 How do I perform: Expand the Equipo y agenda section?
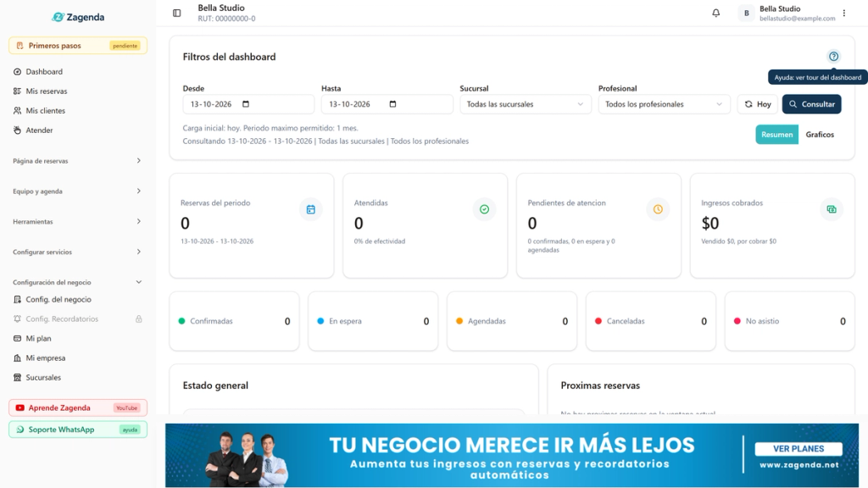click(77, 191)
